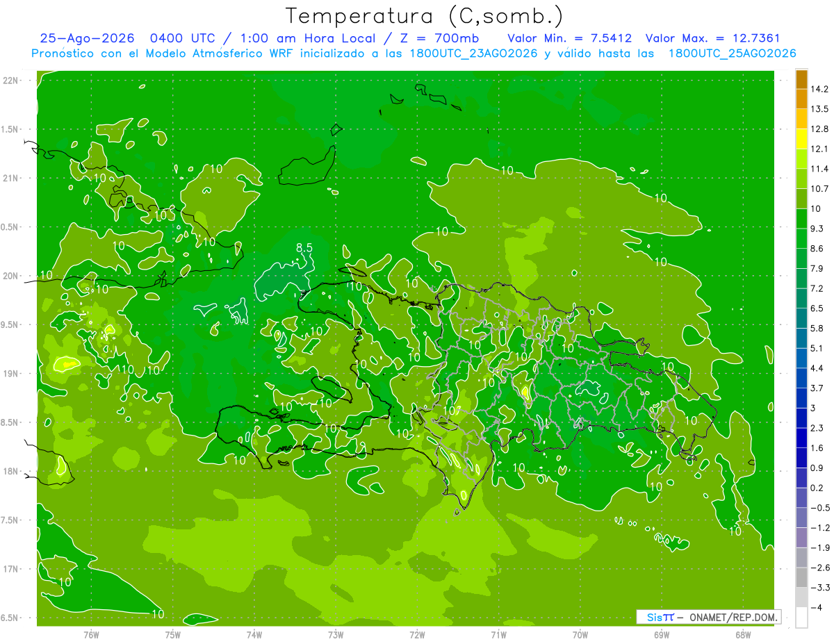Click the '9.3' legend value
Viewport: 834px width, 644px height.
click(x=817, y=229)
